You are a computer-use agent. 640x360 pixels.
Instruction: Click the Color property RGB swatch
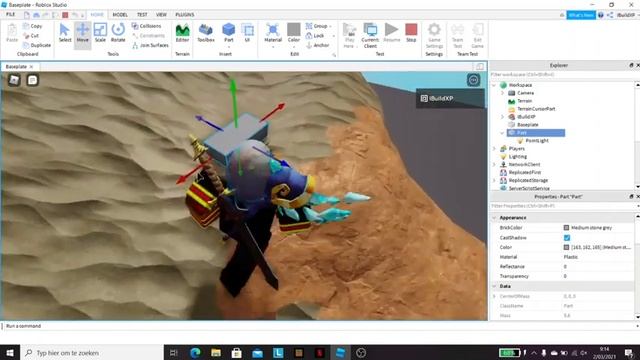click(566, 247)
